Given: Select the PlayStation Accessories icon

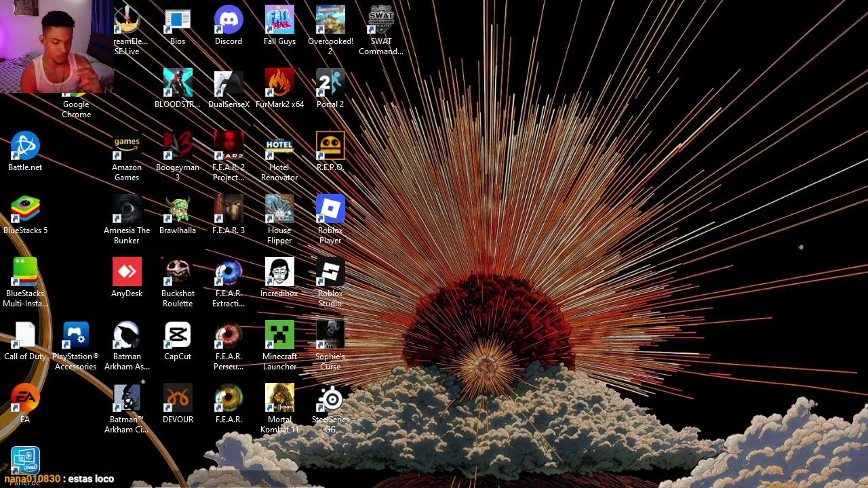Looking at the screenshot, I should pyautogui.click(x=76, y=346).
